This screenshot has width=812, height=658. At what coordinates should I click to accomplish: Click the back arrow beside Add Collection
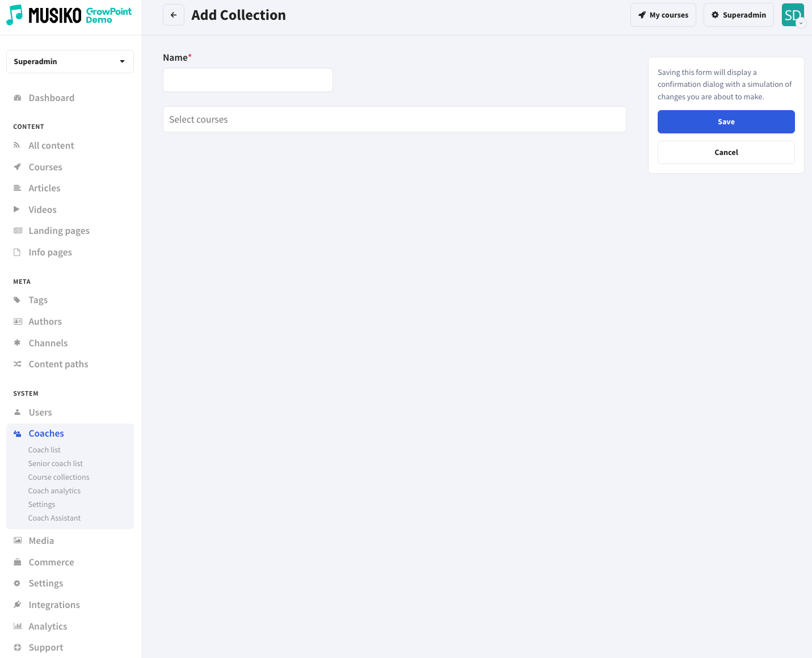(x=174, y=15)
